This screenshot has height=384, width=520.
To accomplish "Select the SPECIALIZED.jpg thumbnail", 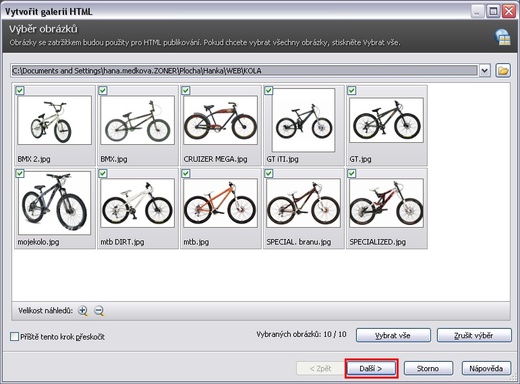I will 386,203.
